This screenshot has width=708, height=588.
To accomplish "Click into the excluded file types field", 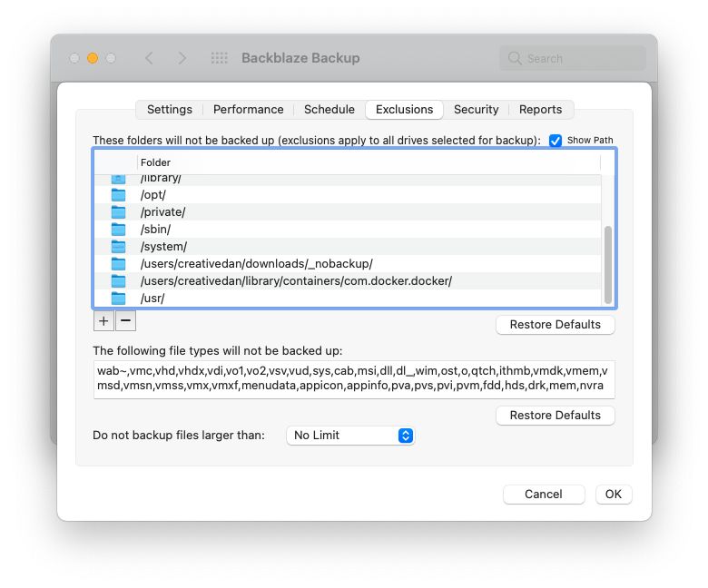I will coord(354,379).
